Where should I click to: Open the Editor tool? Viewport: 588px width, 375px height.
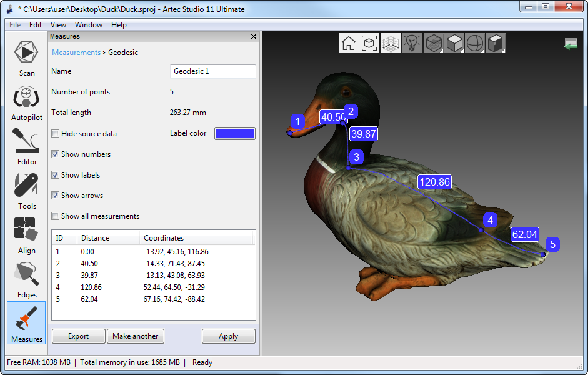click(x=27, y=147)
